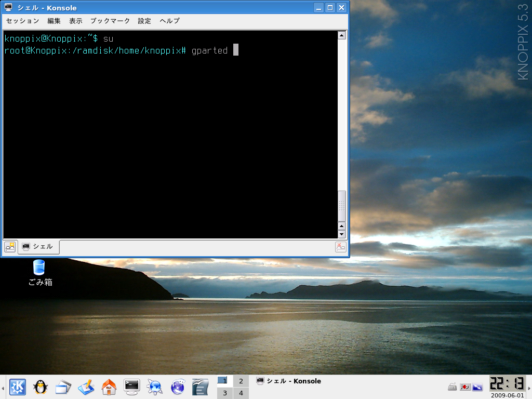Viewport: 532px width, 399px height.
Task: Click the terminal scrollbar thumb
Action: (x=342, y=206)
